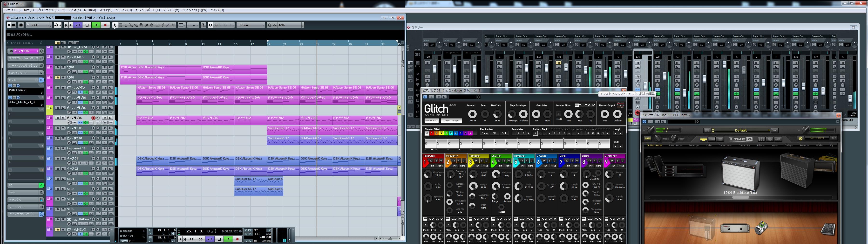
Task: Save preset icon in POD Farm 2
Action: tap(707, 130)
